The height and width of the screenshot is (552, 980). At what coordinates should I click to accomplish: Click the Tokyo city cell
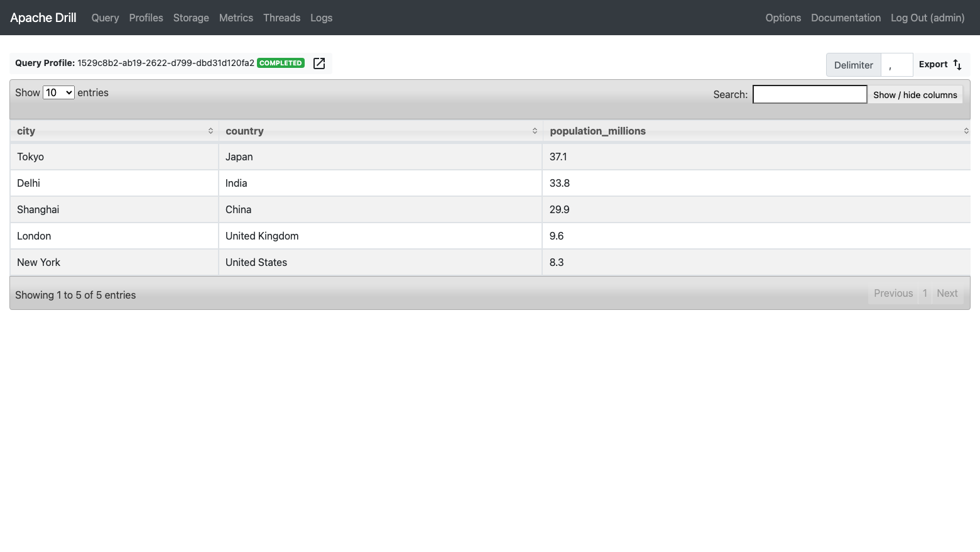[114, 157]
